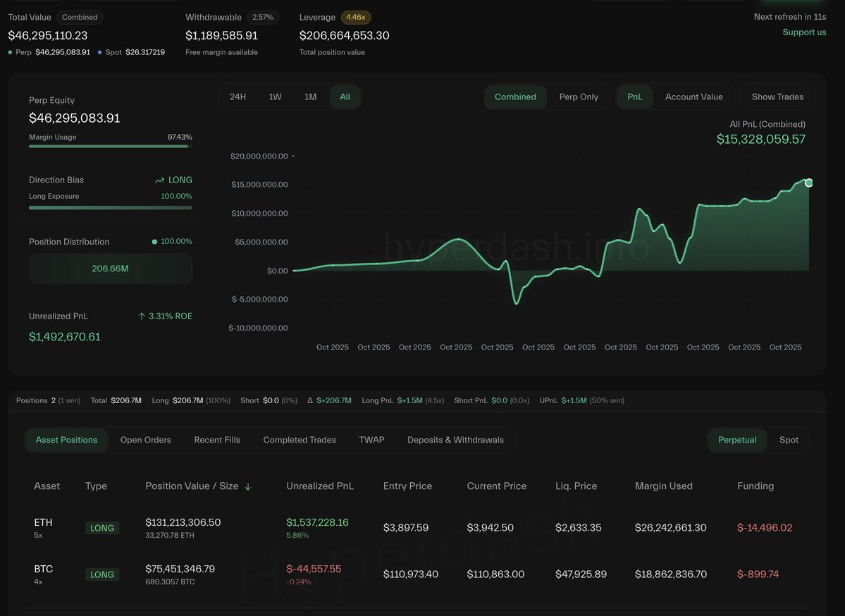The width and height of the screenshot is (845, 616).
Task: Click the Margin Usage progress bar
Action: tap(110, 147)
